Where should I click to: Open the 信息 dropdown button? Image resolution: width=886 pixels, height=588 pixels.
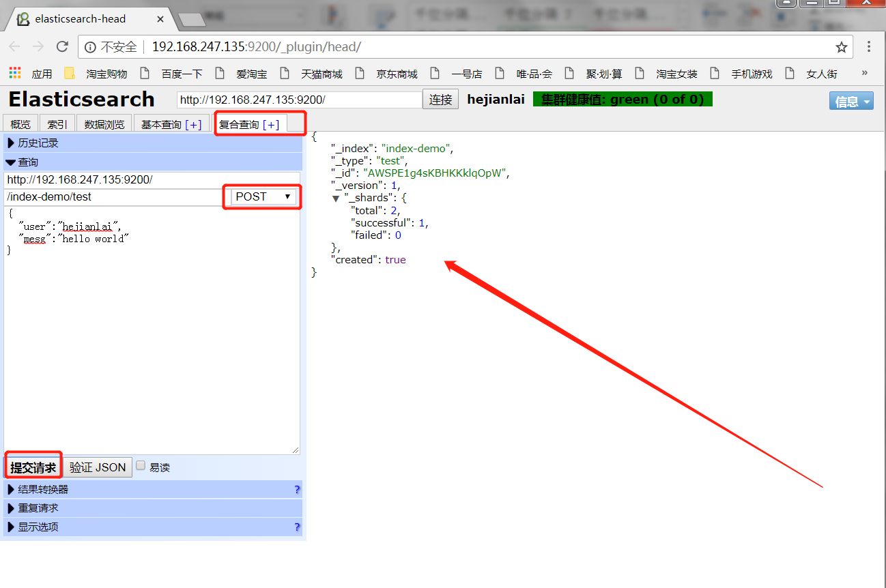point(851,101)
